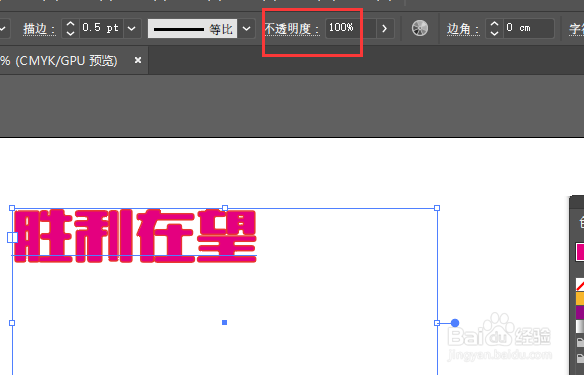Viewport: 584px width, 375px height.
Task: Click the top-right corner handle of text box
Action: 437,208
